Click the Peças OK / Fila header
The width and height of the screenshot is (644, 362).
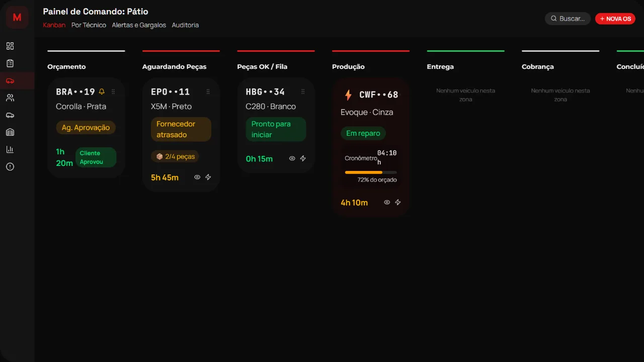click(262, 66)
